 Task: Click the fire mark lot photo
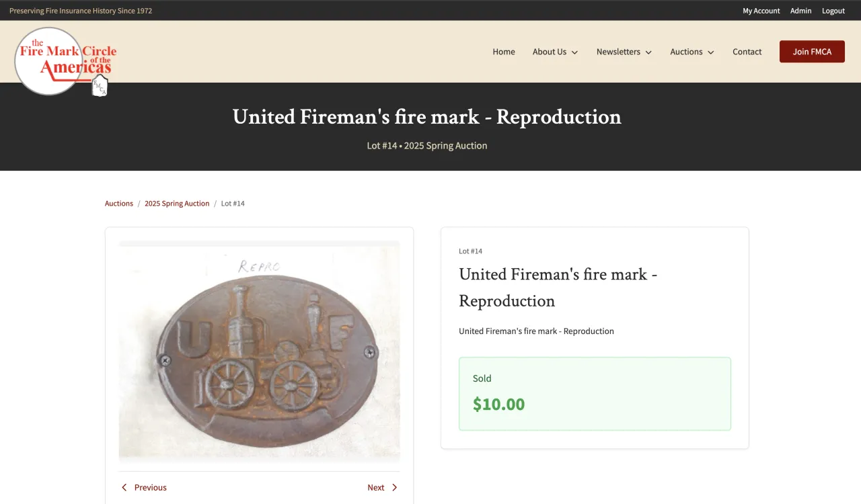(260, 352)
